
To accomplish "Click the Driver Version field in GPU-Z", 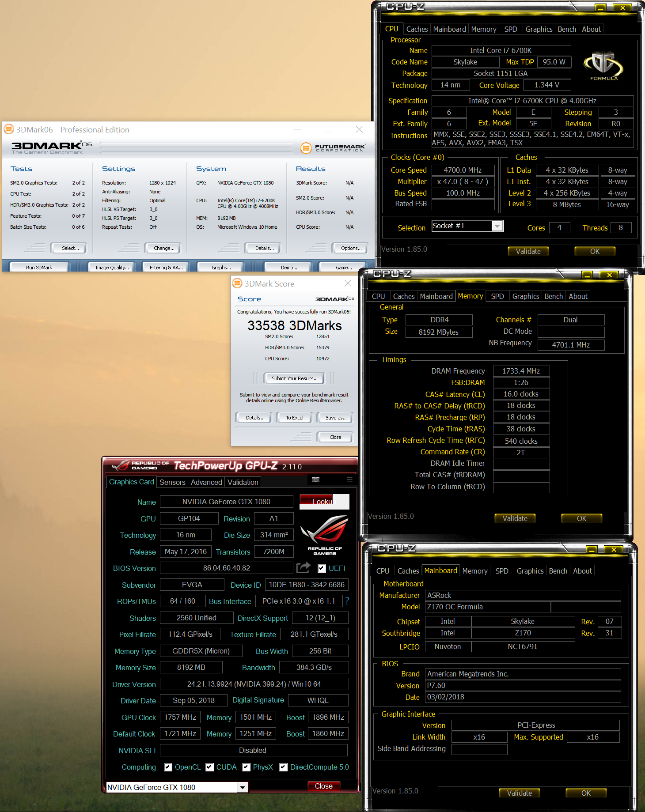I will coord(254,684).
